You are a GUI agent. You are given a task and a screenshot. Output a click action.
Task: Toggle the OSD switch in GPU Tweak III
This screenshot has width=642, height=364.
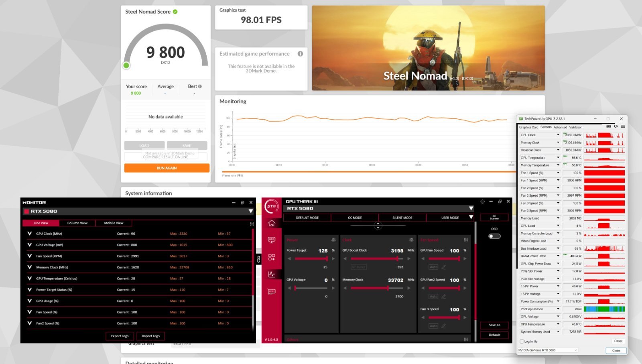[x=494, y=236]
